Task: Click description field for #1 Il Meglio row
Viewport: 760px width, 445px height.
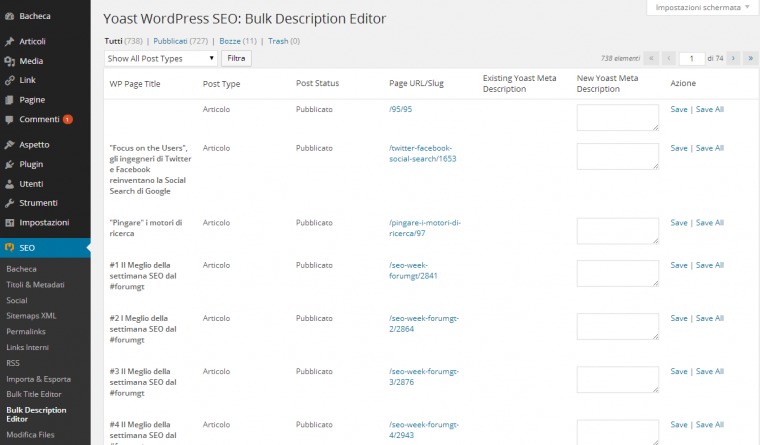Action: (x=618, y=273)
